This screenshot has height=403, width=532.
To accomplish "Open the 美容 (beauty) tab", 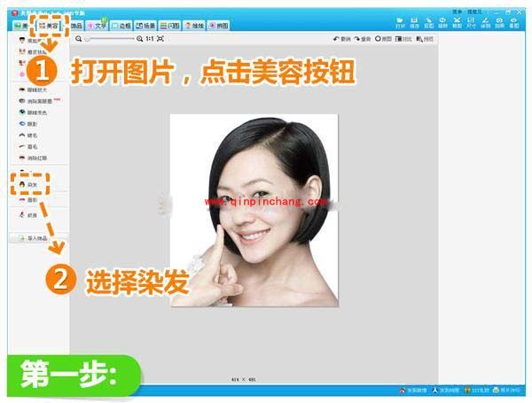I will pos(48,26).
